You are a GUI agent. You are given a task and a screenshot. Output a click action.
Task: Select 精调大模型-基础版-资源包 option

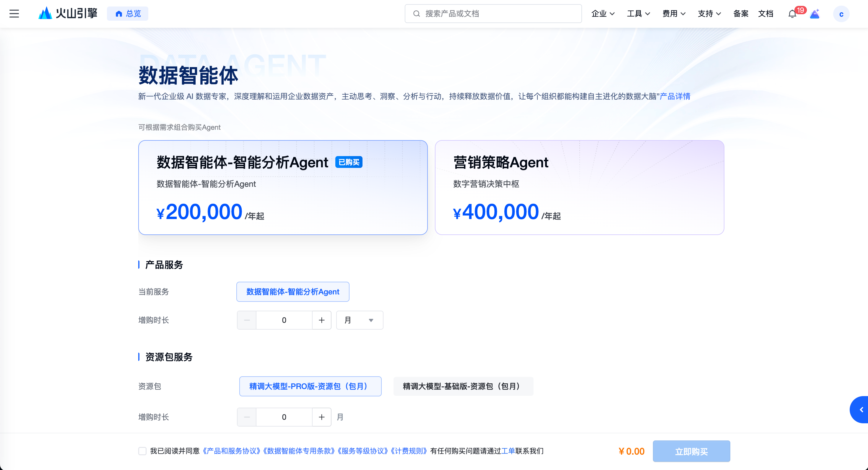463,386
